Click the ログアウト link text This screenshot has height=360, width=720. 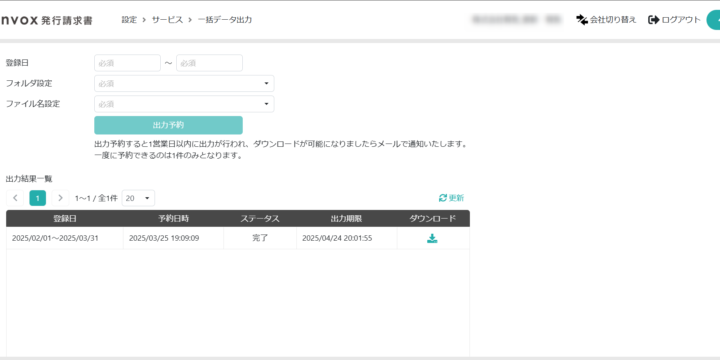(x=681, y=20)
